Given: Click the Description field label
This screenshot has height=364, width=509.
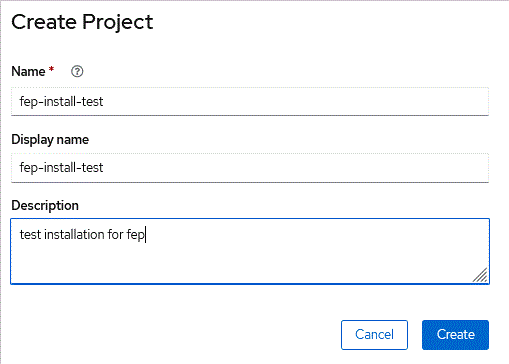Looking at the screenshot, I should pyautogui.click(x=45, y=206).
